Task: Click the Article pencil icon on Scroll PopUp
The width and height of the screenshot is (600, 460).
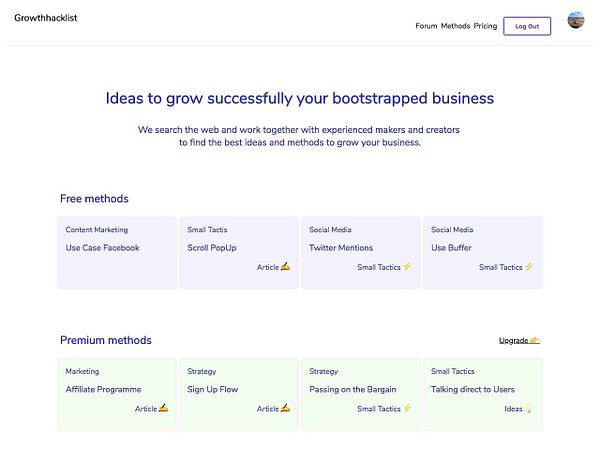Action: point(286,267)
